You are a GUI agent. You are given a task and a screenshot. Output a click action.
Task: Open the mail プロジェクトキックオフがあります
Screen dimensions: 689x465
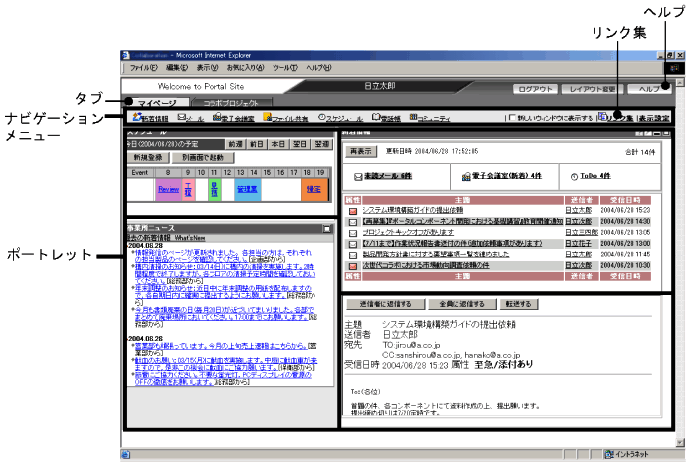point(408,232)
